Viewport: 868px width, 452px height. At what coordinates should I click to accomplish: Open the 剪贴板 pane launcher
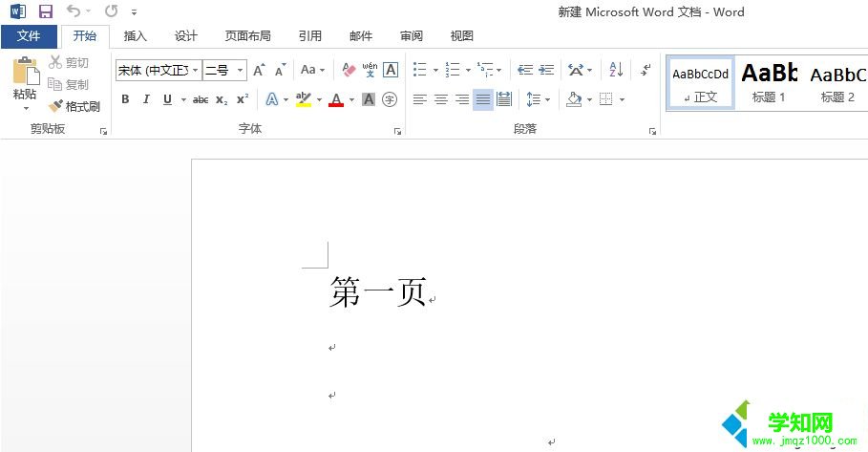point(103,131)
